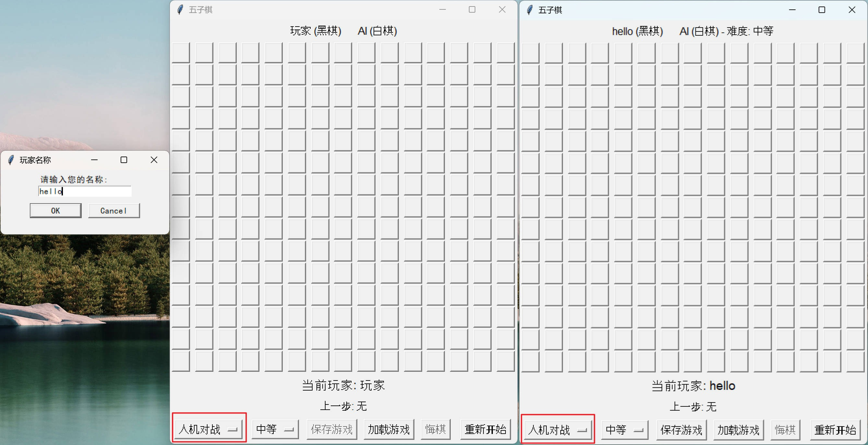Click the top-right board cell in right window
Viewport: 868px width, 445px height.
[855, 53]
